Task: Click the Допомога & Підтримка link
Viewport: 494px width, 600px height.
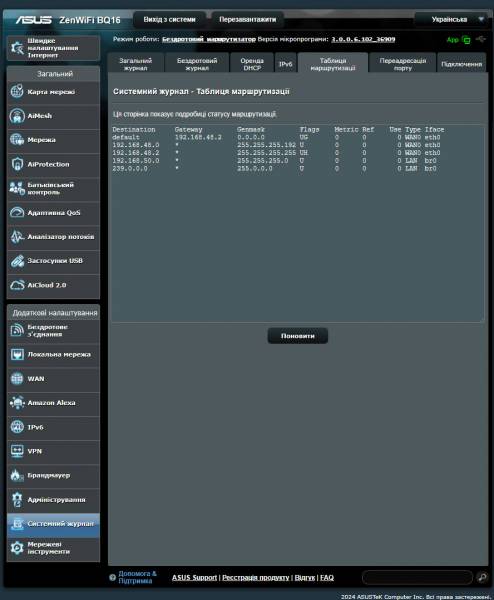Action: coord(137,577)
